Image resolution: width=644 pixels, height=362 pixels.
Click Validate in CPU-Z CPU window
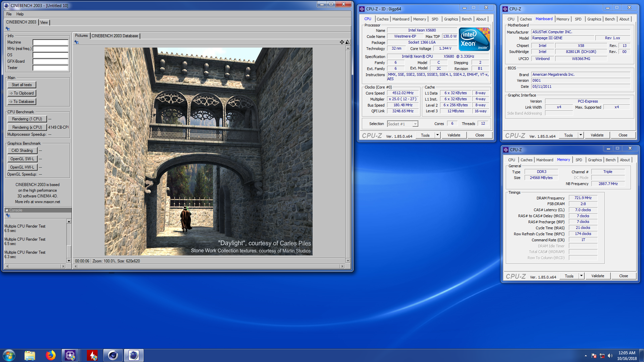click(453, 135)
